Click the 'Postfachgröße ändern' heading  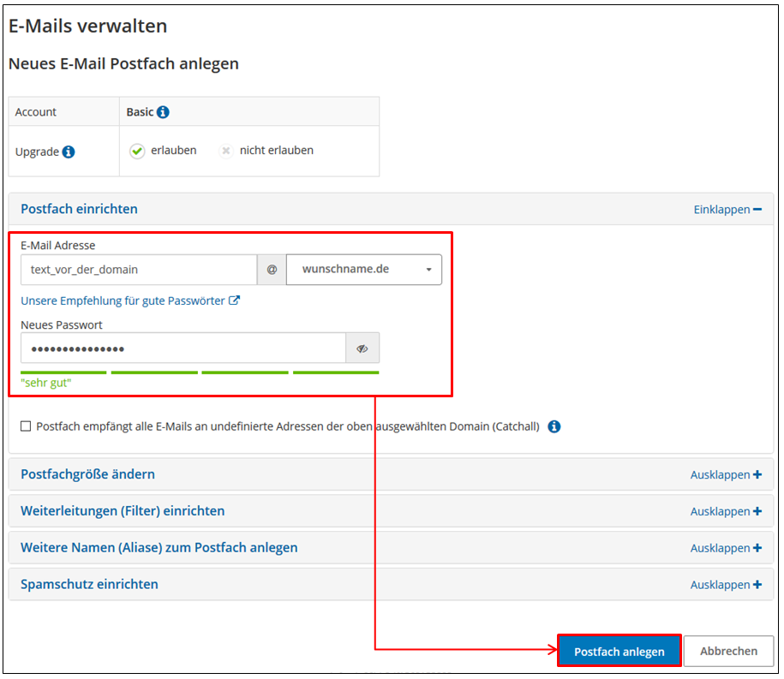(x=87, y=474)
